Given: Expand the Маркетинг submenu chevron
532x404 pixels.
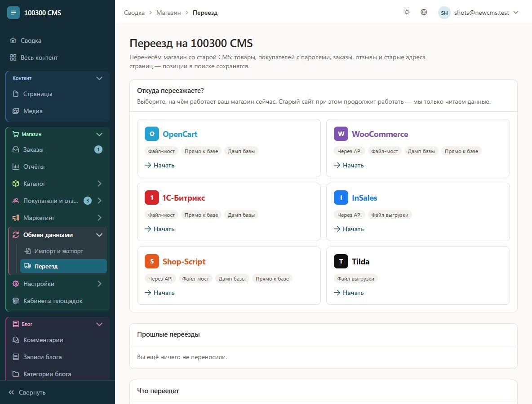Looking at the screenshot, I should point(99,218).
